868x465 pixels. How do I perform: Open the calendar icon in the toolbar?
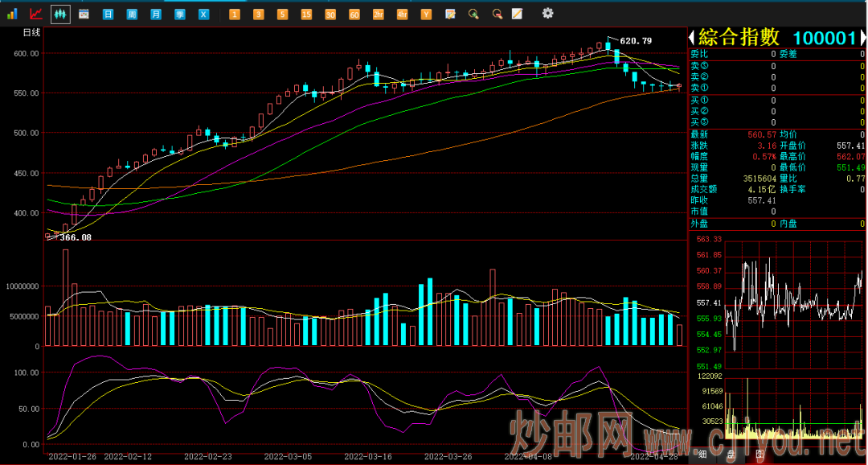84,14
